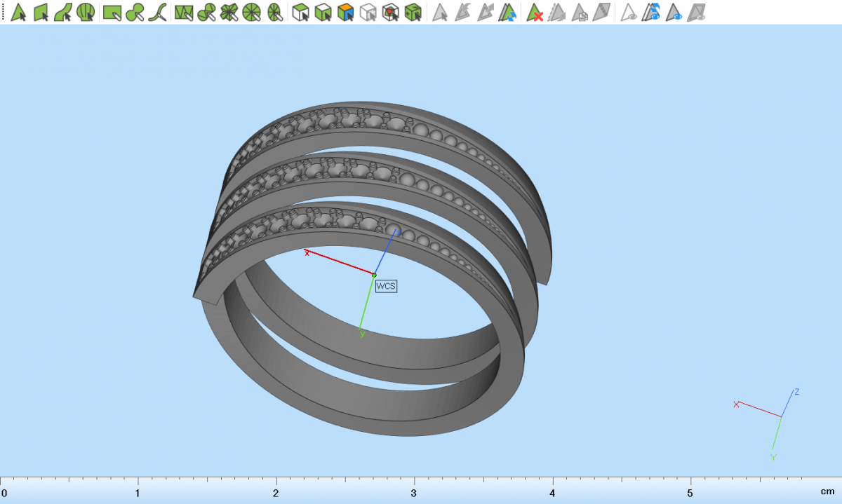Click the solid green cube with arrows icon
842x504 pixels.
[414, 12]
